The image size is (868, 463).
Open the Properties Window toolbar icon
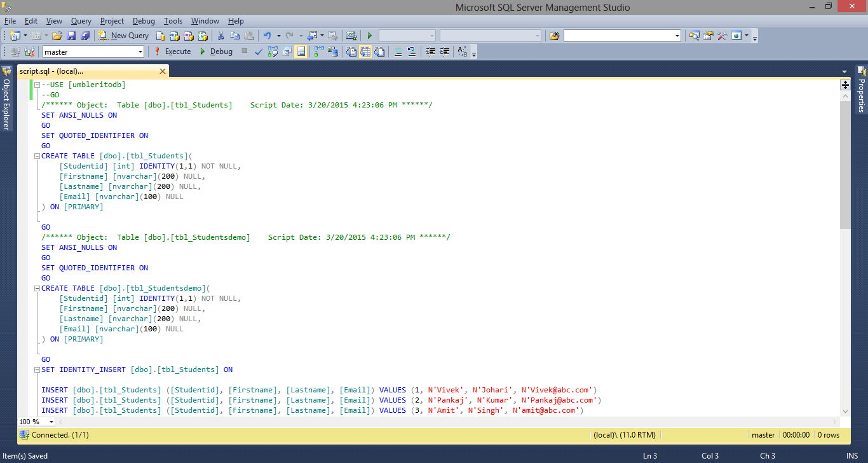(708, 36)
